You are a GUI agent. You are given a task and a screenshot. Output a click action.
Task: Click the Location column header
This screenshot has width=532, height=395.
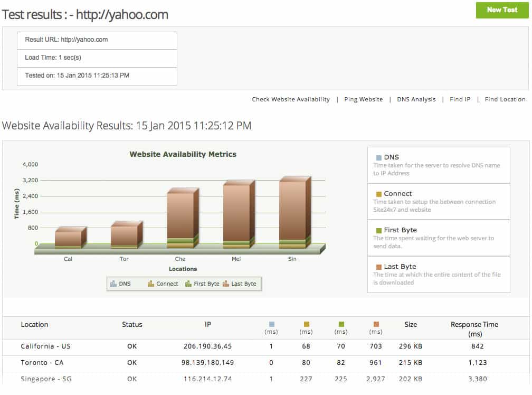[35, 324]
